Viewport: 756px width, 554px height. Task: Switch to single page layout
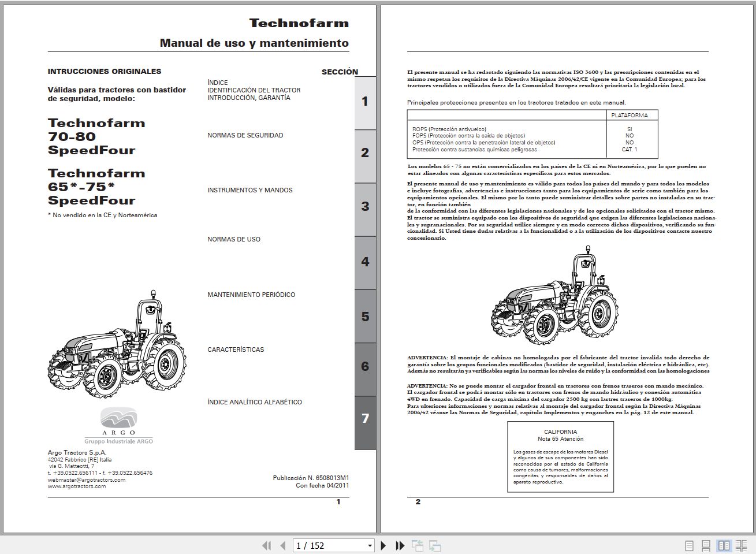click(689, 545)
